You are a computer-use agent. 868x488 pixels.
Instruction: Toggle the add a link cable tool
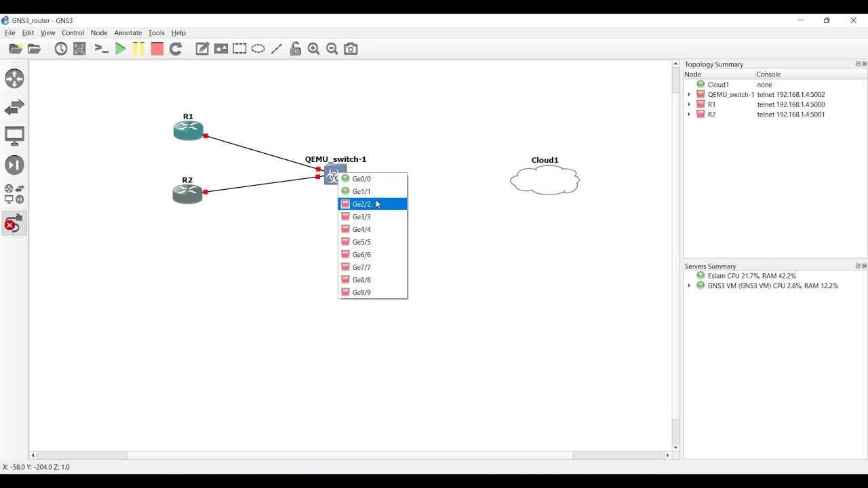(14, 223)
